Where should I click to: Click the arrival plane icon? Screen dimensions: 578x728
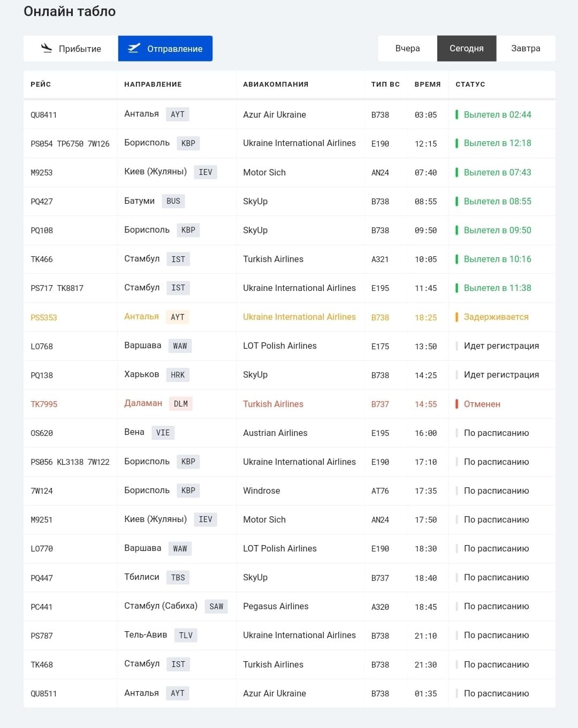click(47, 48)
